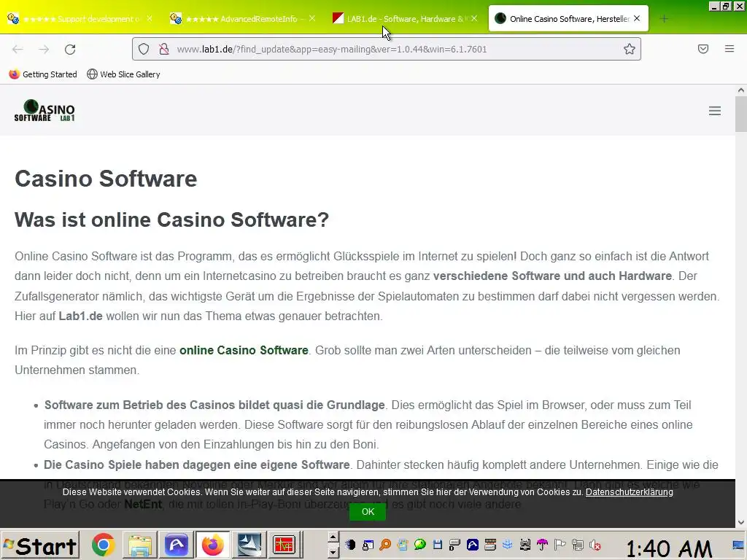Open a new browser tab

[664, 19]
